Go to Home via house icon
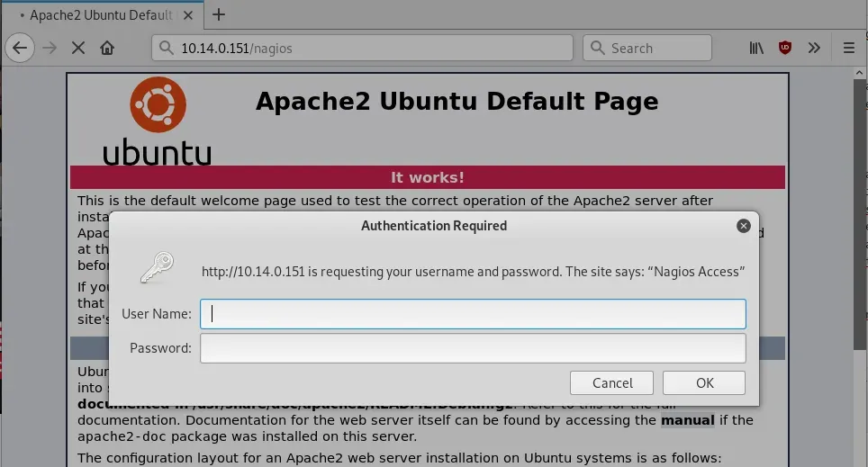 click(107, 48)
